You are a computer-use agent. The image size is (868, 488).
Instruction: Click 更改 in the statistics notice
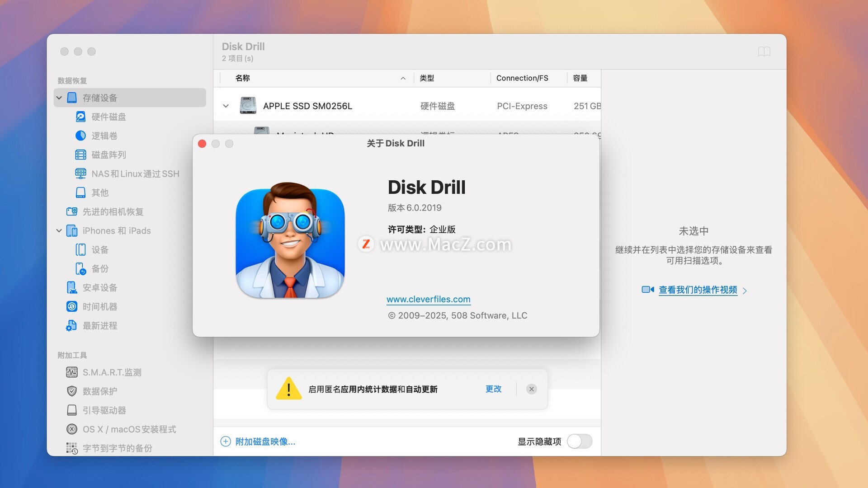coord(493,389)
